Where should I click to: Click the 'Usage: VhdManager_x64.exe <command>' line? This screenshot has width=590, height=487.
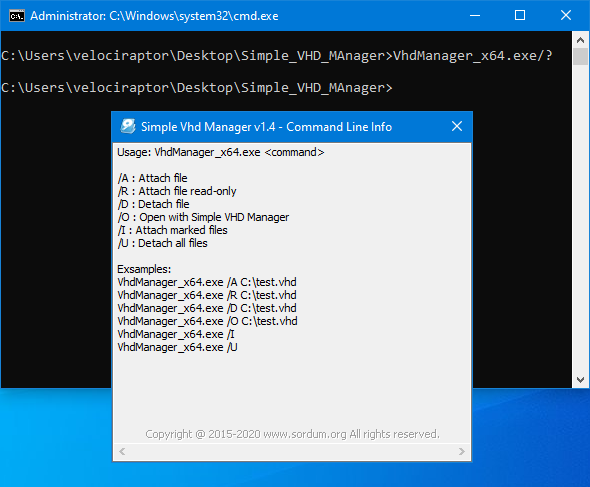(220, 152)
